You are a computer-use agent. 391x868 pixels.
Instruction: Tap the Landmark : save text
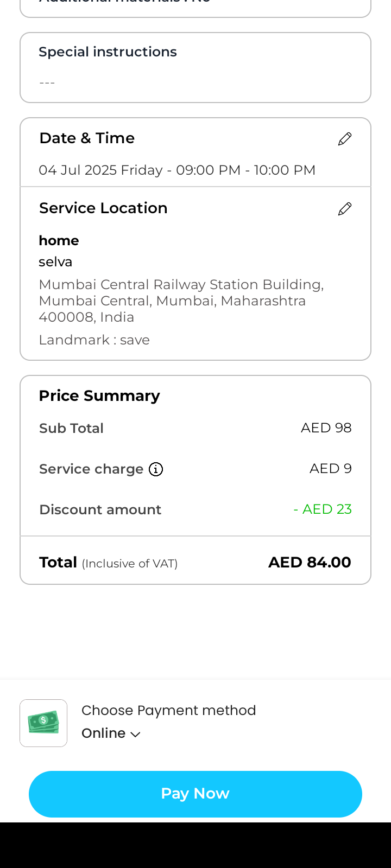(x=94, y=340)
